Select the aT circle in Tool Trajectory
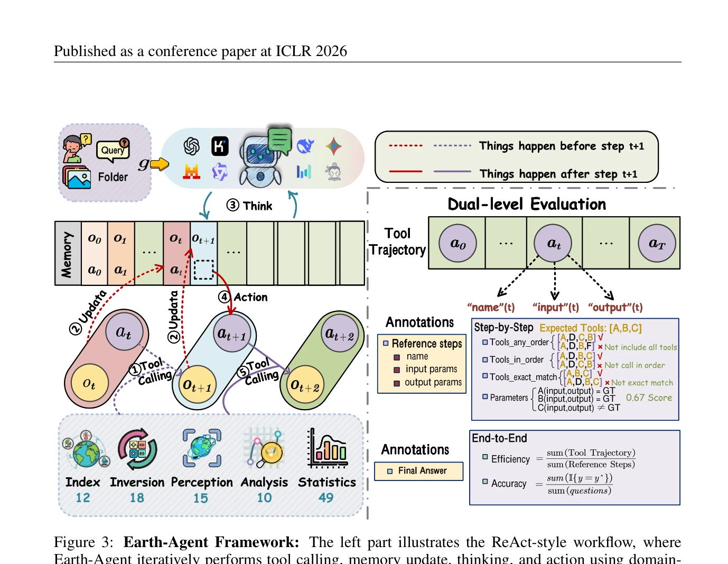728x564 pixels. coord(657,243)
